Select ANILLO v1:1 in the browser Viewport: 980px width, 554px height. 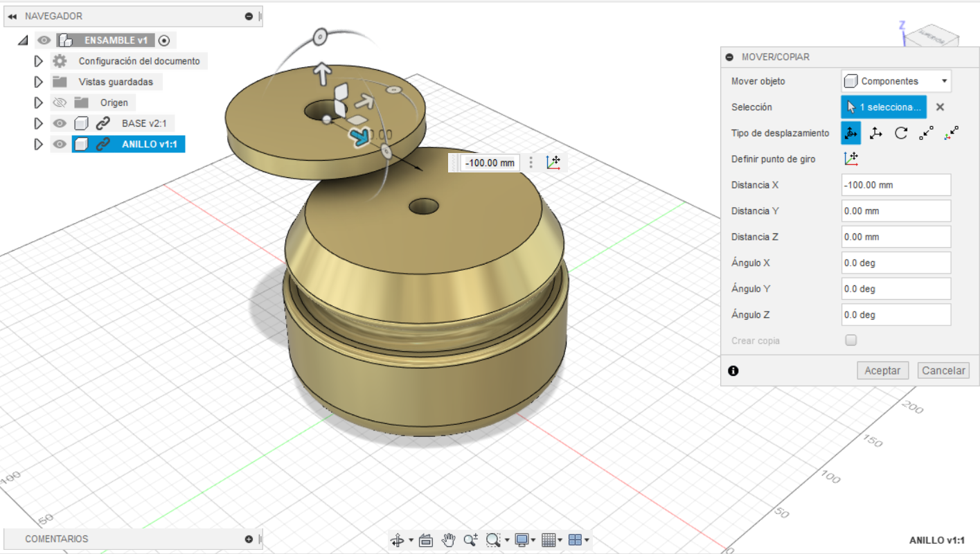148,144
